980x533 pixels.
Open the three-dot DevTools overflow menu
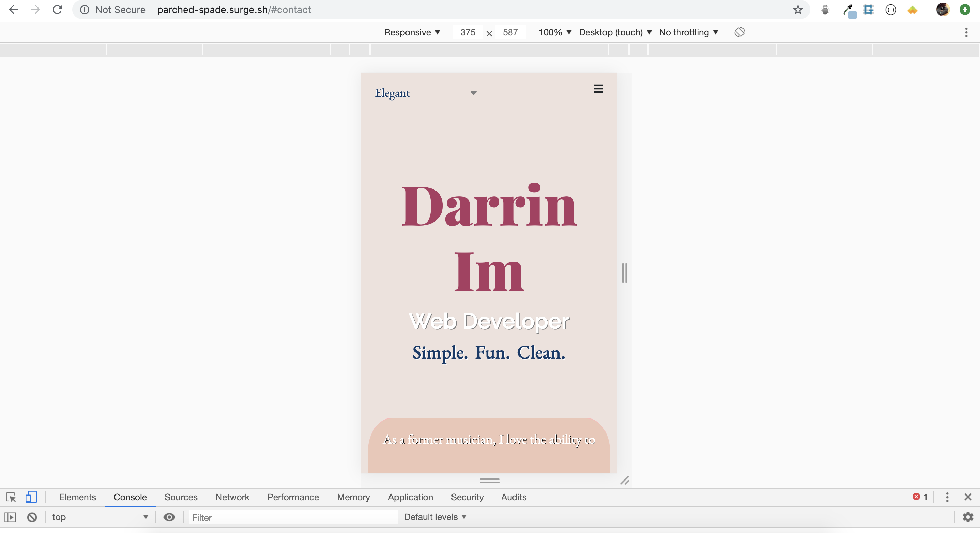(x=947, y=497)
